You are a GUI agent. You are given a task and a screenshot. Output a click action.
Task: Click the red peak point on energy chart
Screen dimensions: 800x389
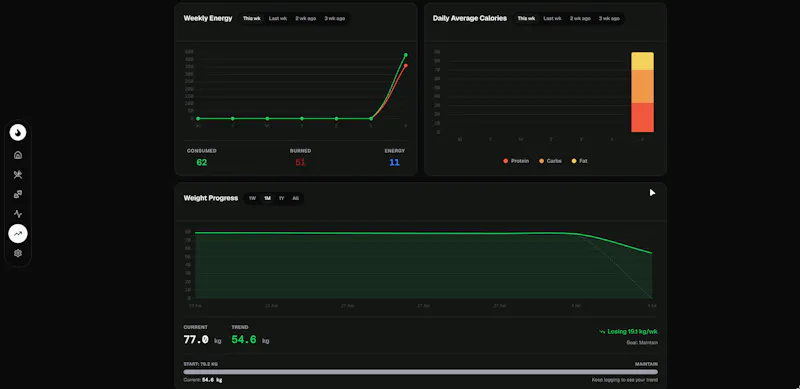click(x=406, y=65)
